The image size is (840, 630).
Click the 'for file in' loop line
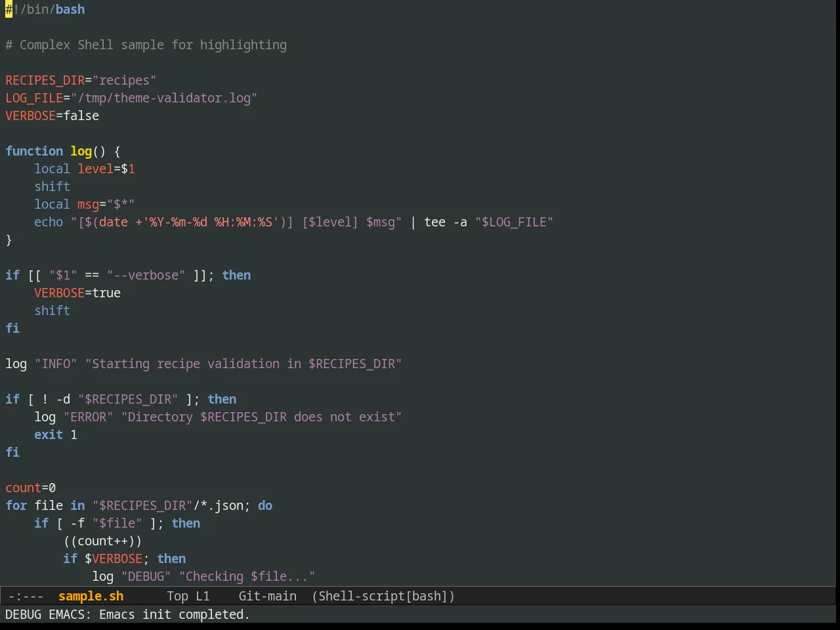(x=139, y=505)
